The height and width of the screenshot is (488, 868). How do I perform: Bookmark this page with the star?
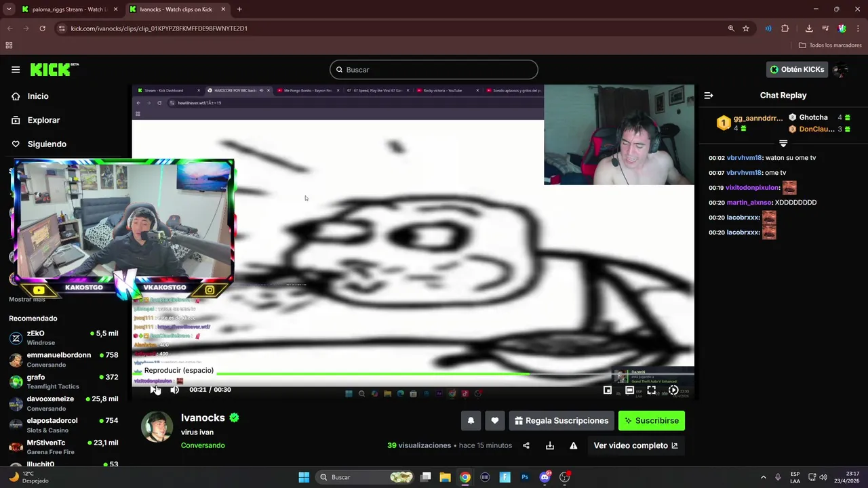746,28
